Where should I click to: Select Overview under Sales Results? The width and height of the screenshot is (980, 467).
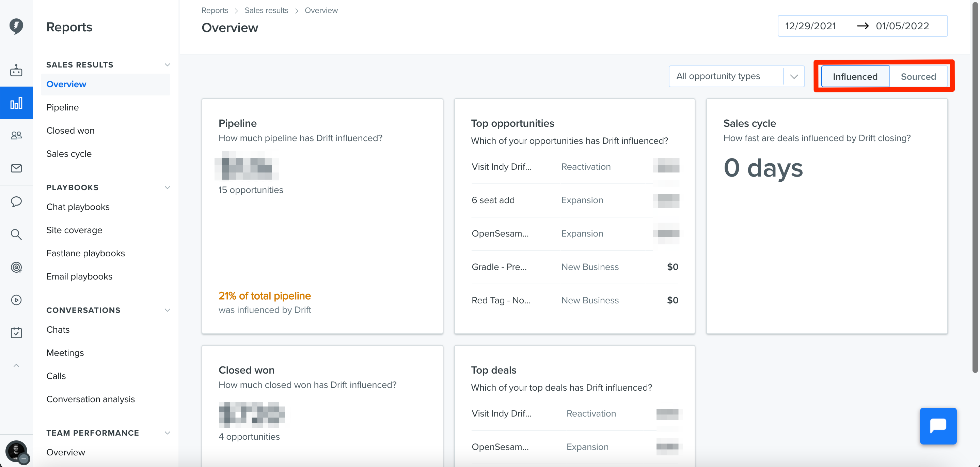tap(105, 84)
